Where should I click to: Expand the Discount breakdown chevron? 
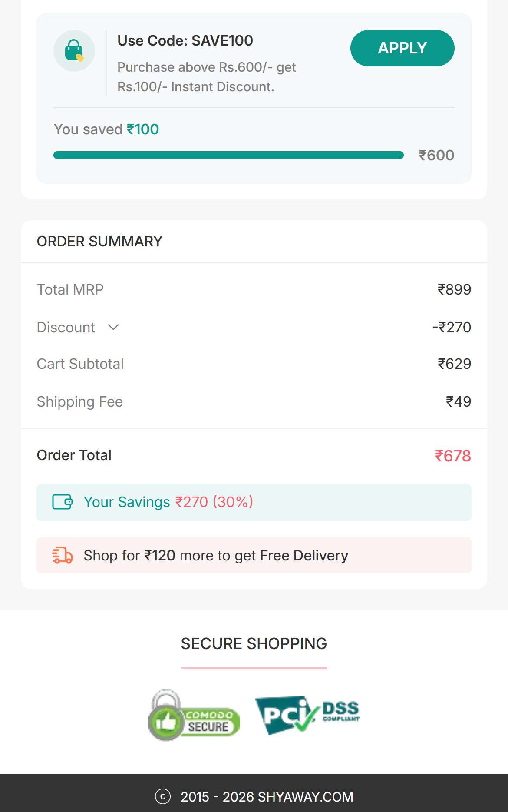tap(113, 327)
